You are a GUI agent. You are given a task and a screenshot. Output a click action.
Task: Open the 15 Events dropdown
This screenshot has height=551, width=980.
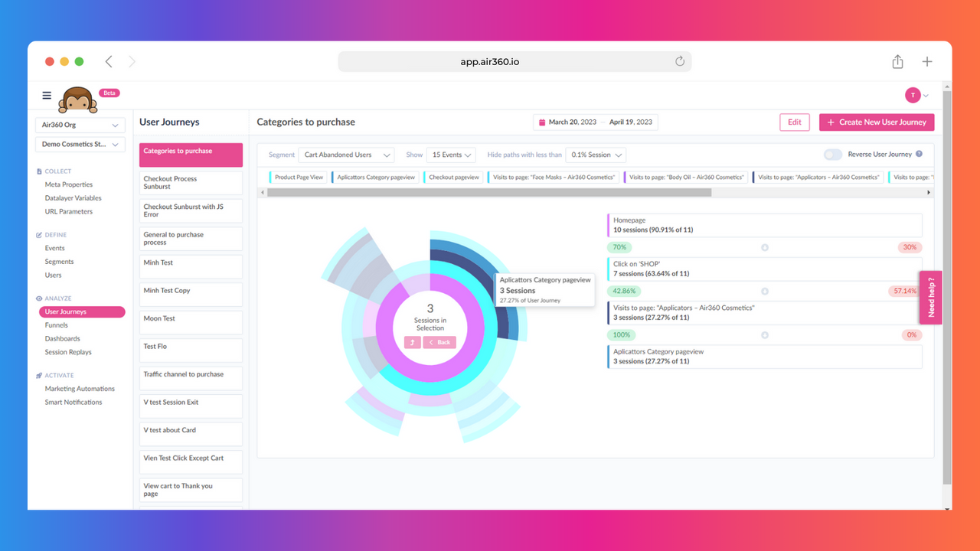coord(450,155)
